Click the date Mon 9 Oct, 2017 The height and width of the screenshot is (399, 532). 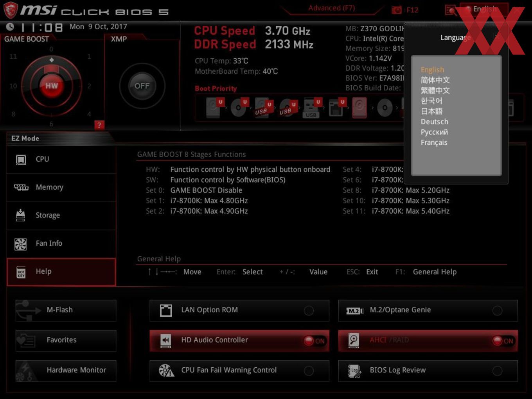(98, 27)
